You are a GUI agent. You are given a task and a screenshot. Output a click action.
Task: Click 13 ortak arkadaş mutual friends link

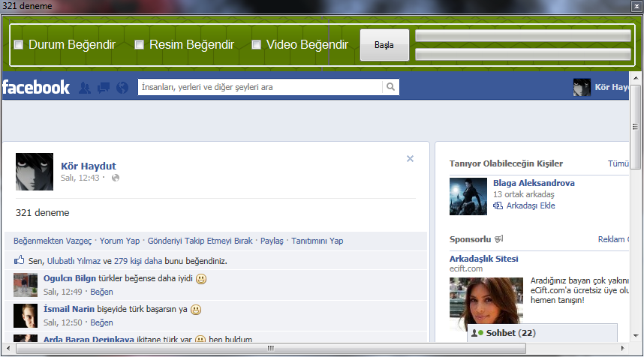tap(524, 194)
